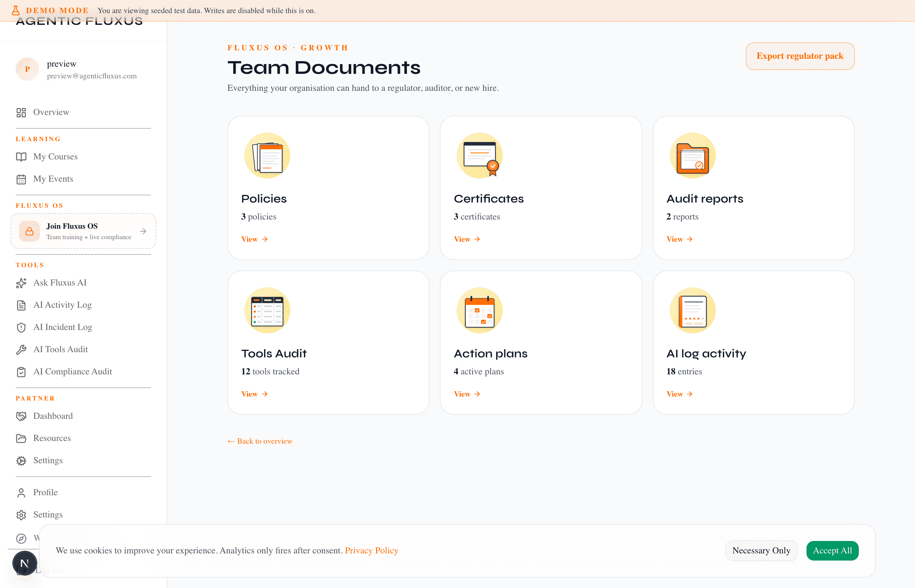Open the AI Tools Audit
This screenshot has height=588, width=915.
click(x=61, y=349)
